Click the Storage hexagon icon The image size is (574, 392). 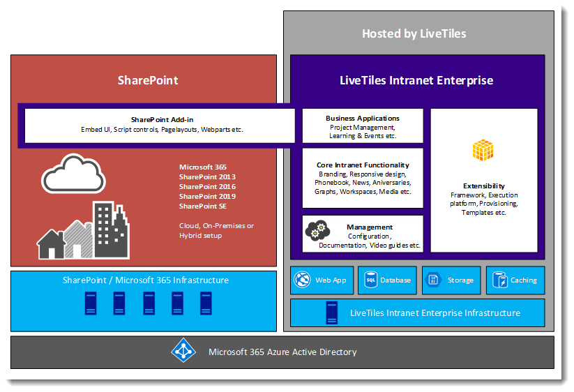click(433, 280)
